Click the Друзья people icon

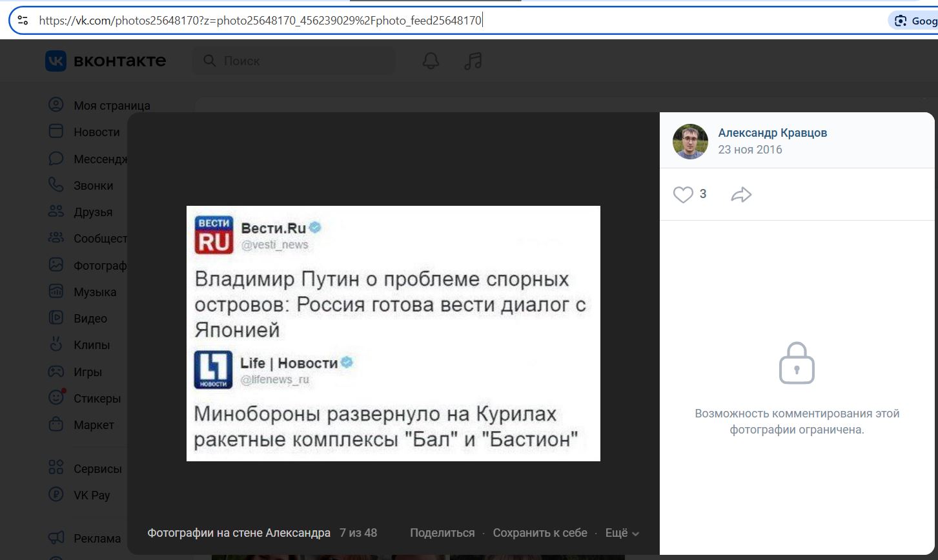tap(56, 211)
